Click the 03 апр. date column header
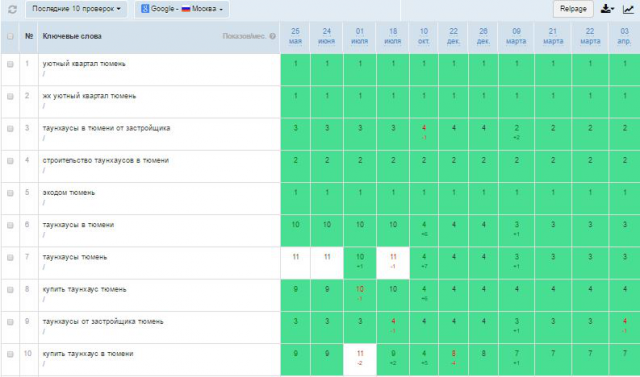This screenshot has height=377, width=640. 624,36
